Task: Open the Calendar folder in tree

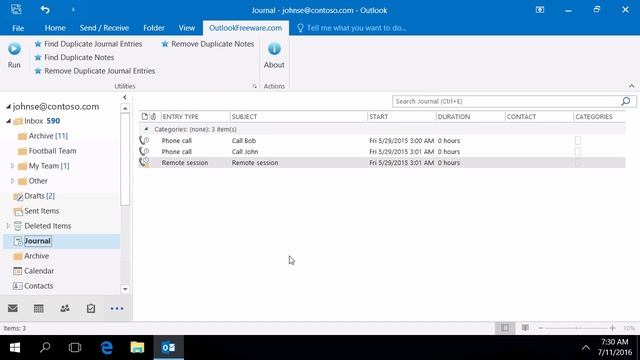Action: tap(34, 271)
